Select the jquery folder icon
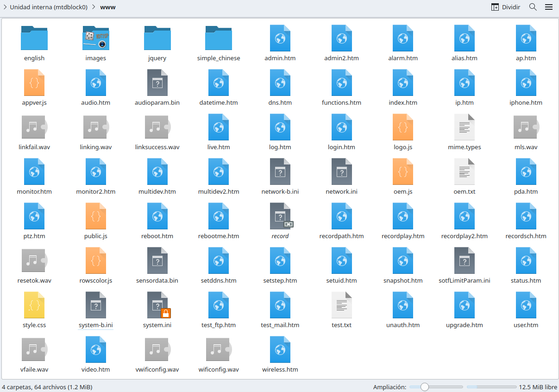Screen dimensions: 559x392 tap(157, 38)
